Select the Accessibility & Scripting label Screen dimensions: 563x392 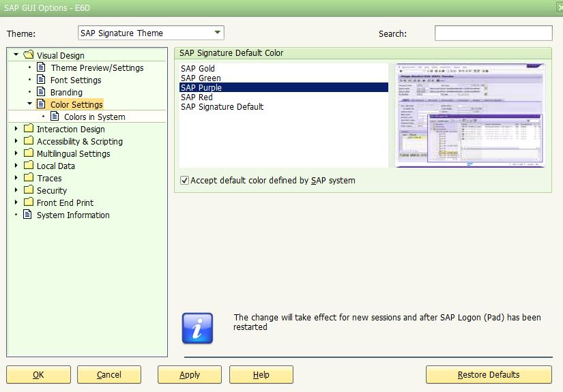tap(80, 141)
